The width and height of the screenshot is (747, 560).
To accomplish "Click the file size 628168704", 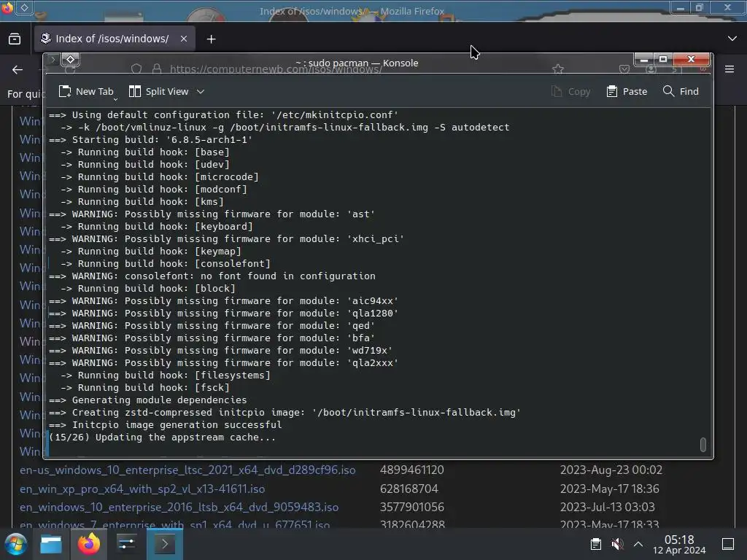I will [x=409, y=489].
